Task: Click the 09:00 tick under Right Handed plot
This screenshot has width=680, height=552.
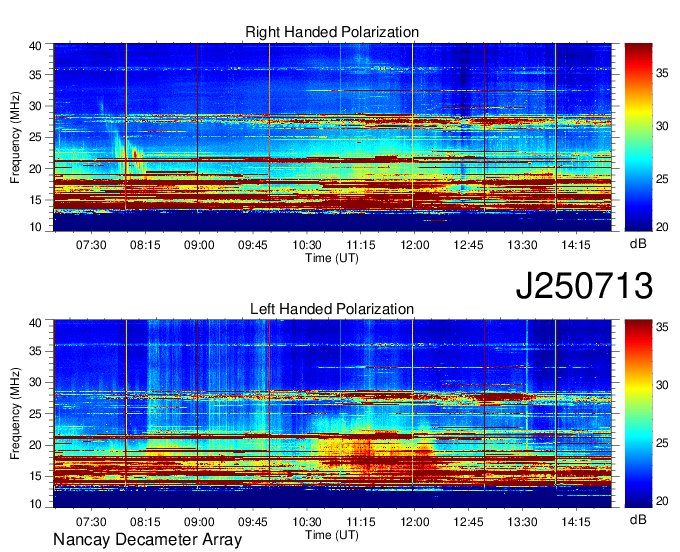Action: click(x=199, y=245)
